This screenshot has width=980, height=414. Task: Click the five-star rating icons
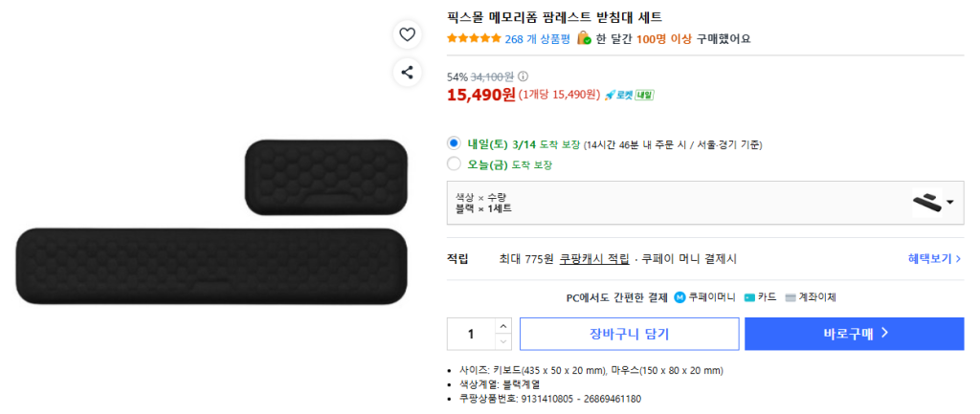[474, 39]
